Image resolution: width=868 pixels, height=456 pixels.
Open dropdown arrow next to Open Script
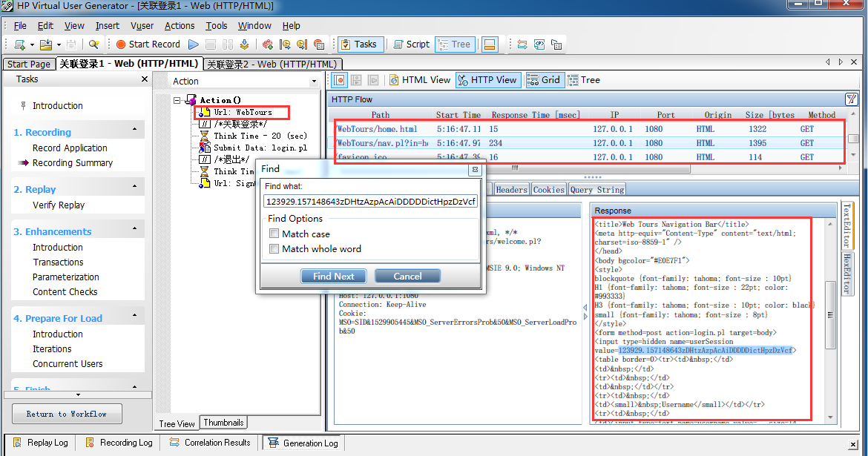point(59,44)
